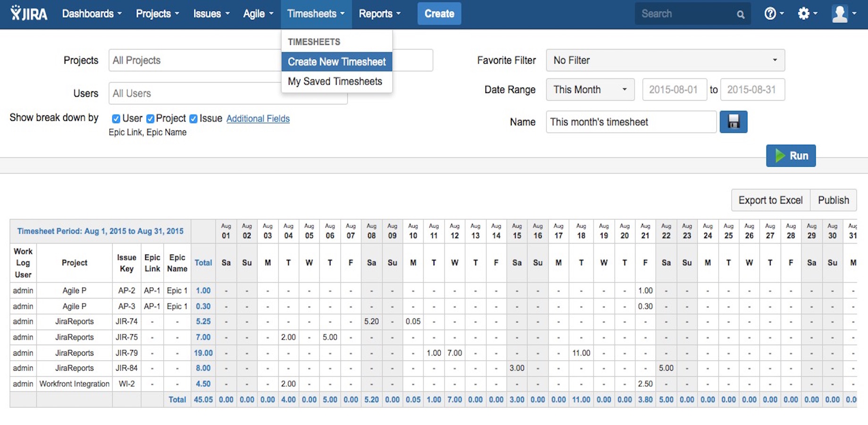Viewport: 868px width, 425px height.
Task: Expand the Projects navigation menu
Action: tap(158, 14)
